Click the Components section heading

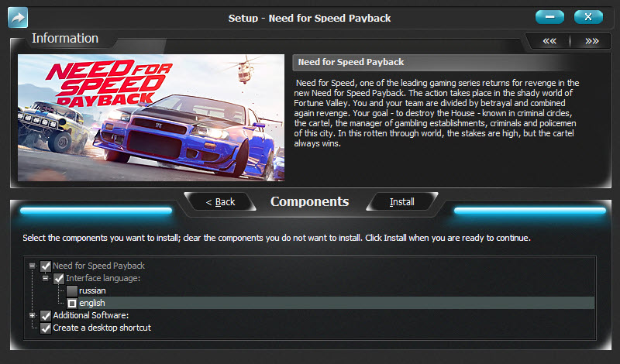309,201
